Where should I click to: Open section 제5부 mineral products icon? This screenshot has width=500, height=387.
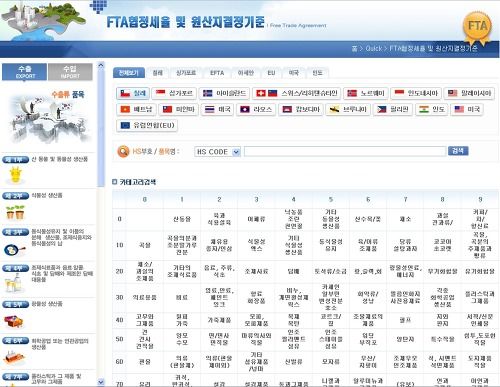13,322
